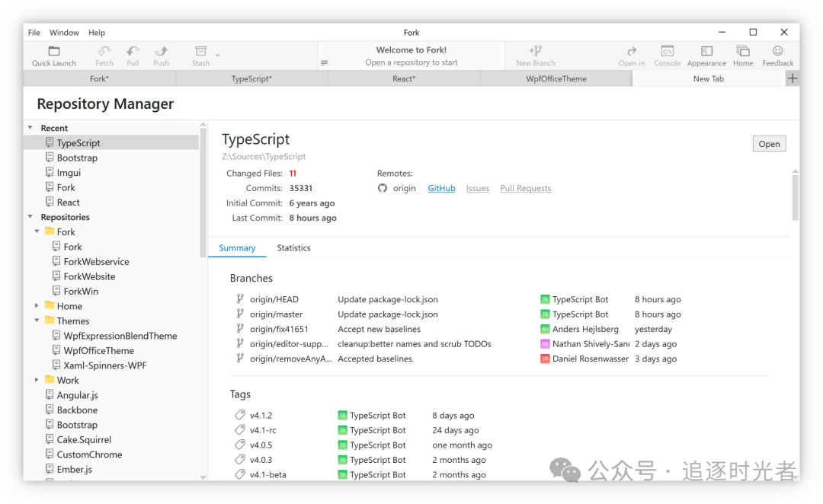823x504 pixels.
Task: Expand the Home folder in tree
Action: point(37,306)
